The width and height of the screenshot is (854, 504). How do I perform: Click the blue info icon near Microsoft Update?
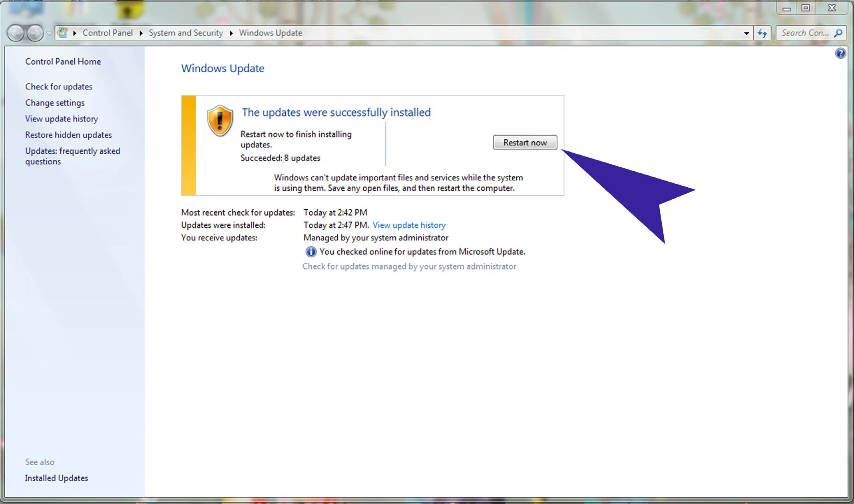point(311,252)
